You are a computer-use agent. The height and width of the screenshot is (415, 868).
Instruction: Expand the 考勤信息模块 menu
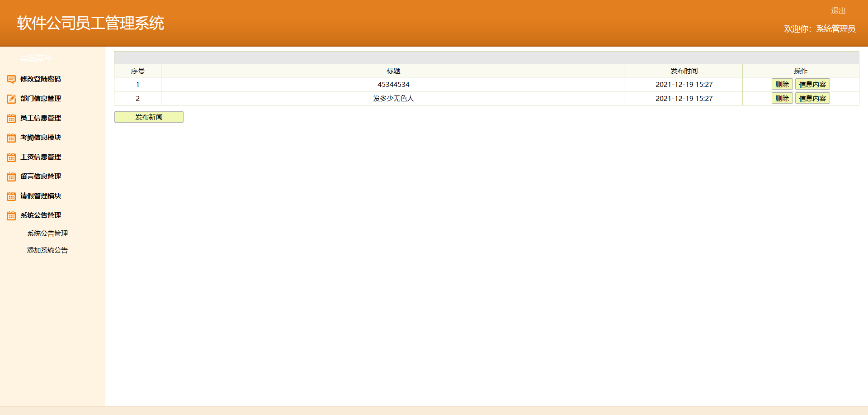[x=40, y=137]
